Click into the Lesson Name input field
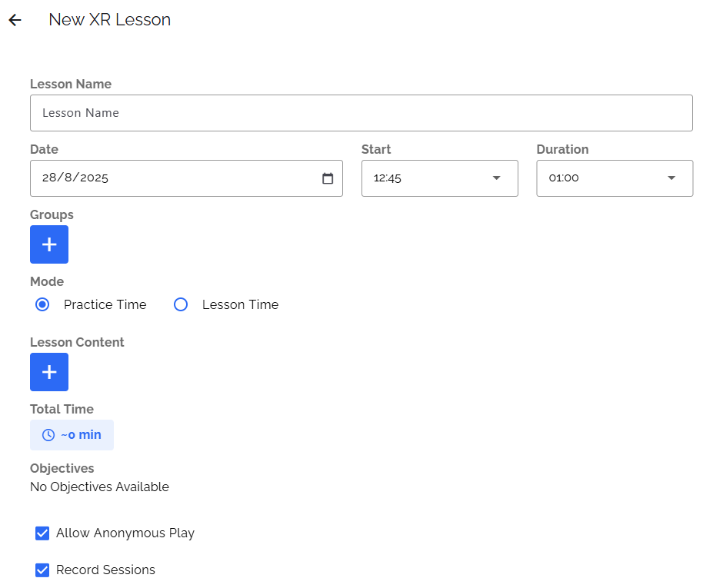The height and width of the screenshot is (588, 713). pyautogui.click(x=361, y=113)
